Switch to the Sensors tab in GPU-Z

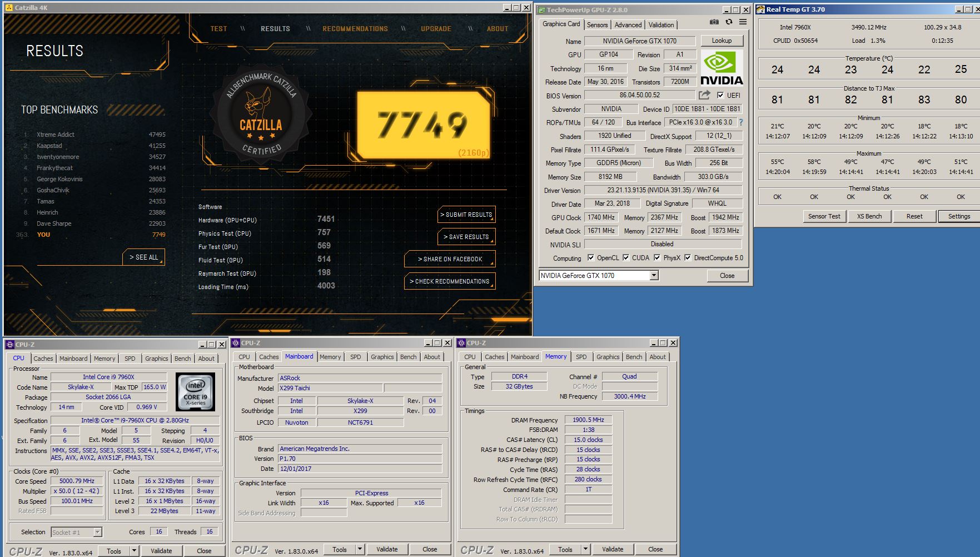[597, 25]
